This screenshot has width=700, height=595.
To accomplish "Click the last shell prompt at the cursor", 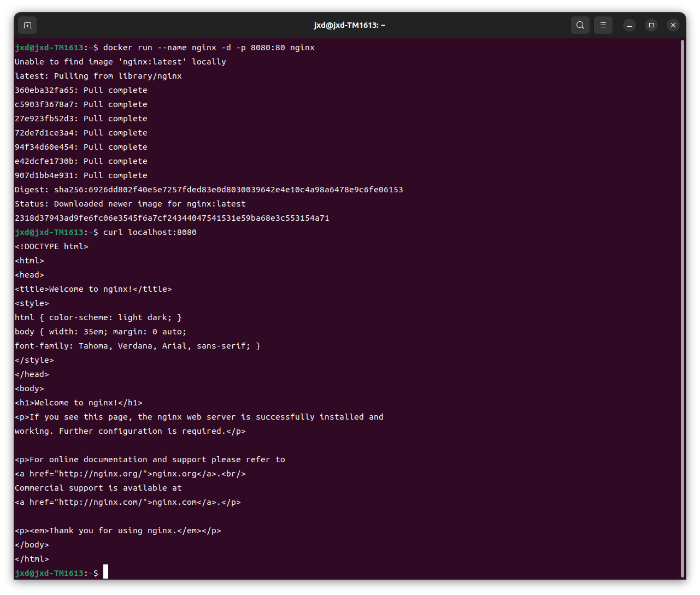I will 61,573.
